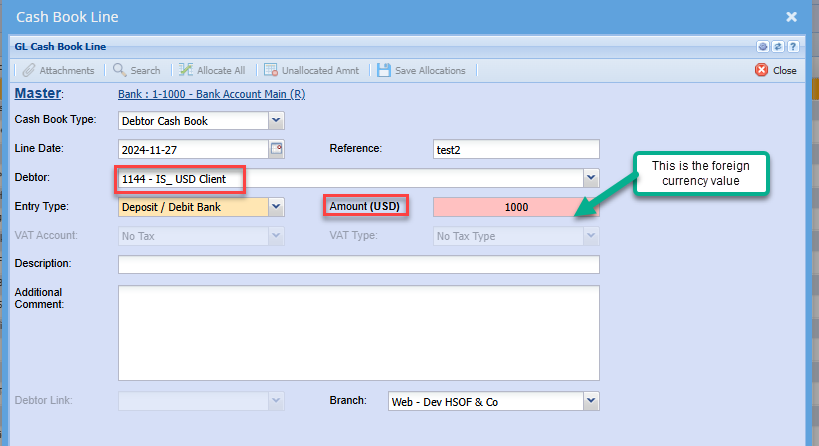Viewport: 819px width, 446px height.
Task: Click the Amount (USD) label
Action: click(365, 206)
